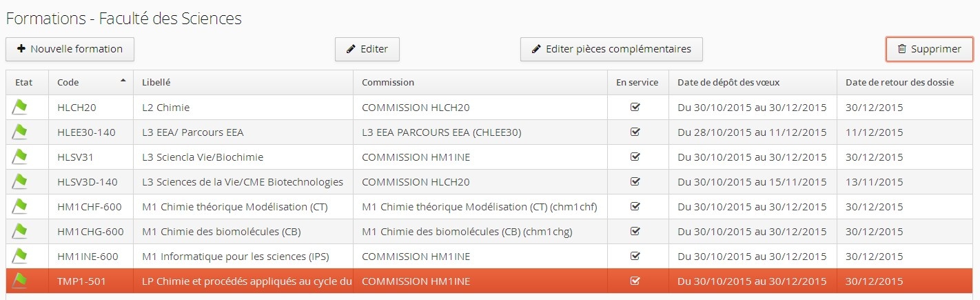Open Editer pièces complémentaires
This screenshot has height=300, width=980.
611,49
